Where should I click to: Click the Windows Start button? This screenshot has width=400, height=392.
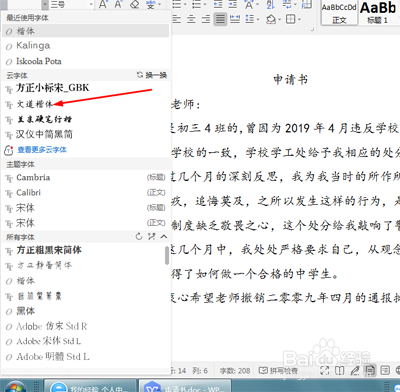(15, 387)
